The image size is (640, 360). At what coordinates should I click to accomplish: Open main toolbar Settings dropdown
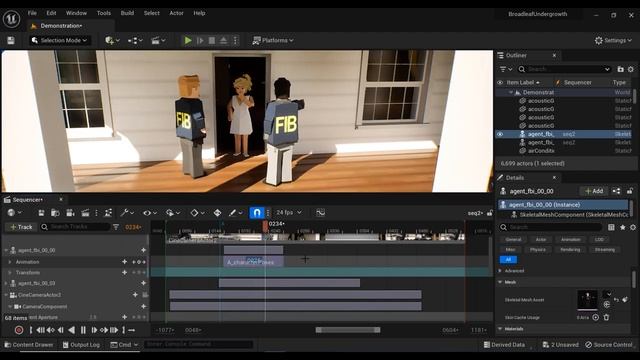click(613, 40)
